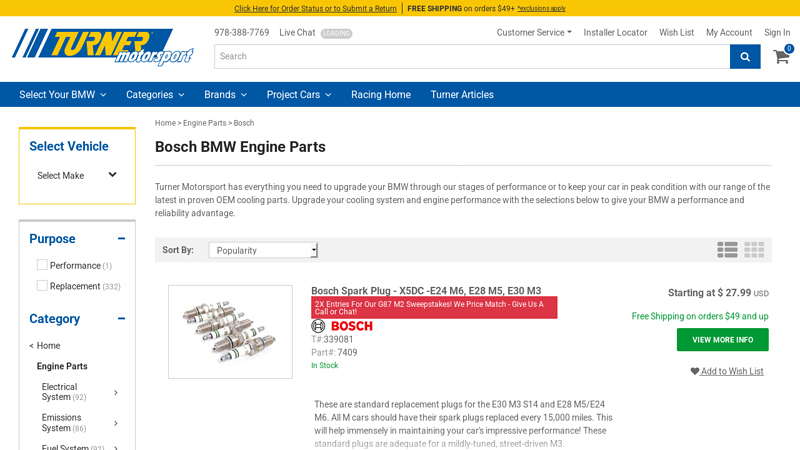The image size is (800, 450).
Task: Click heart icon beside Add to Wish List
Action: pyautogui.click(x=694, y=371)
